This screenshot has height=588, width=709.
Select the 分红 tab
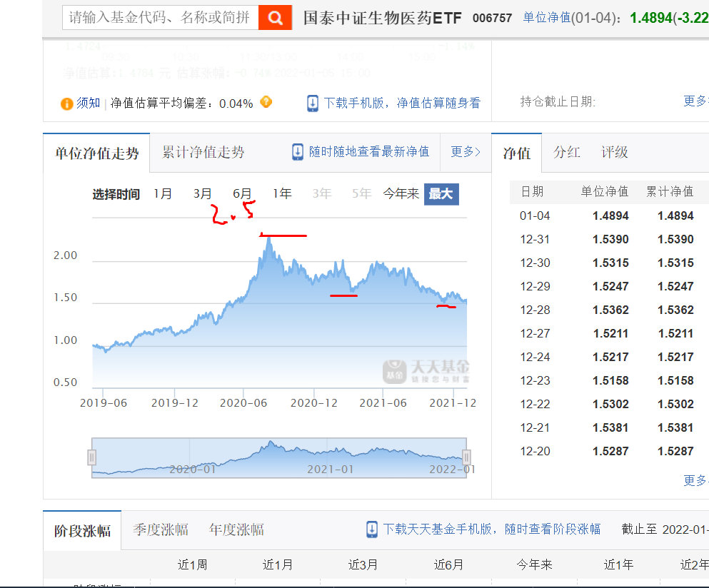click(567, 152)
